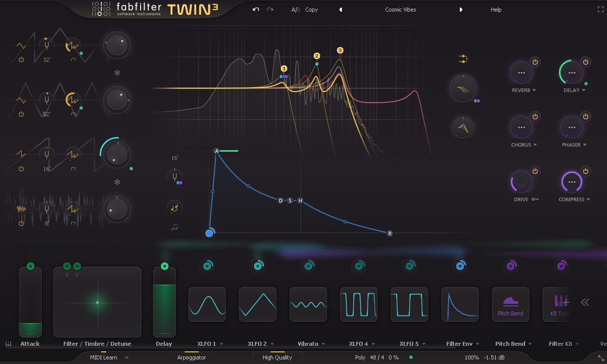Toggle the Compress effect power button
The image size is (607, 364).
[x=586, y=171]
